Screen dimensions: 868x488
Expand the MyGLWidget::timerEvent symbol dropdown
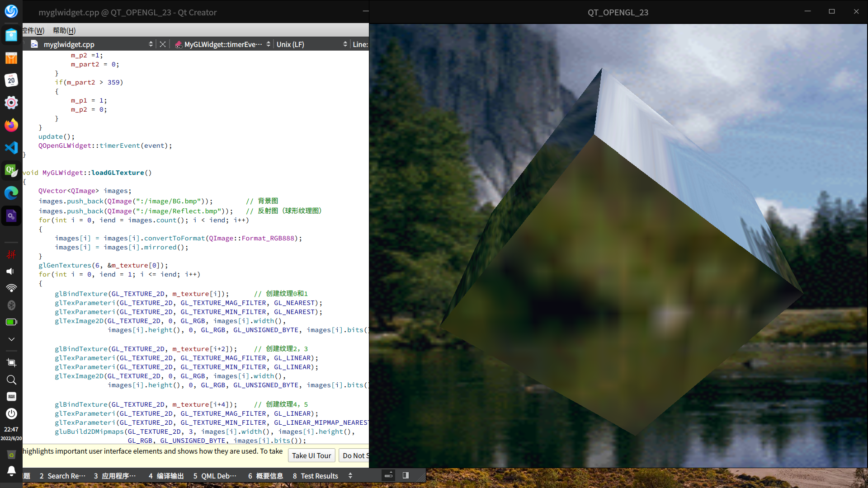tap(268, 44)
